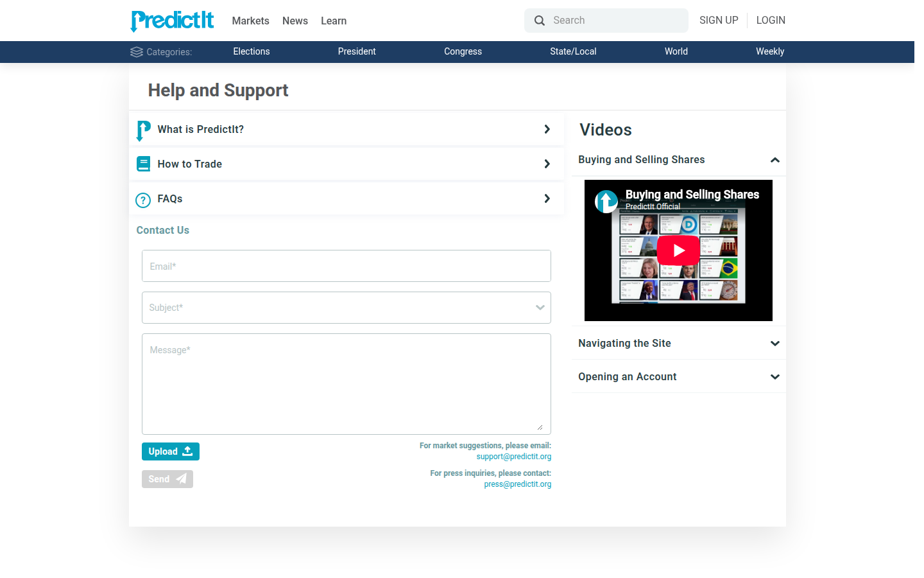Click the PredictIt logo
The image size is (924, 578).
pyautogui.click(x=172, y=21)
